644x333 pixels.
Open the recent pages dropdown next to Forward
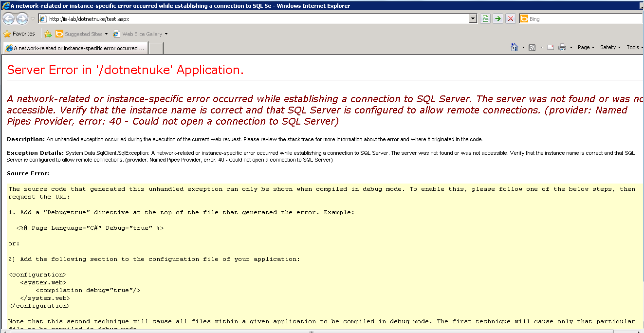coord(33,19)
